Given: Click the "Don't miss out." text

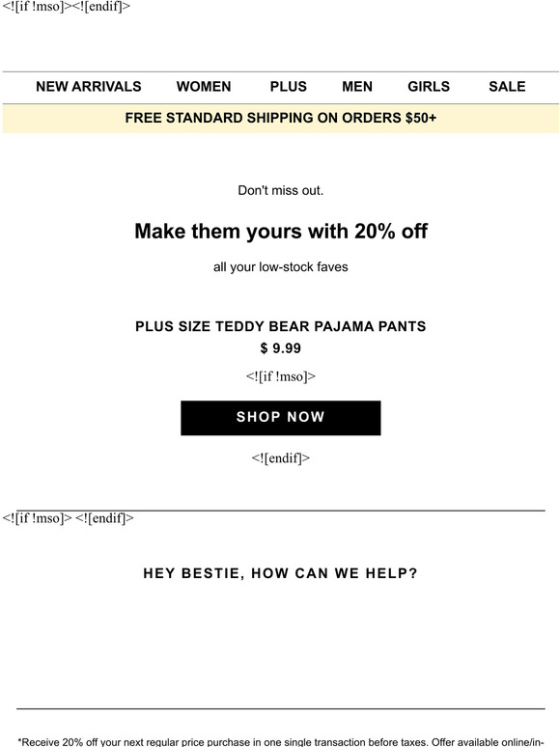Looking at the screenshot, I should pos(281,190).
